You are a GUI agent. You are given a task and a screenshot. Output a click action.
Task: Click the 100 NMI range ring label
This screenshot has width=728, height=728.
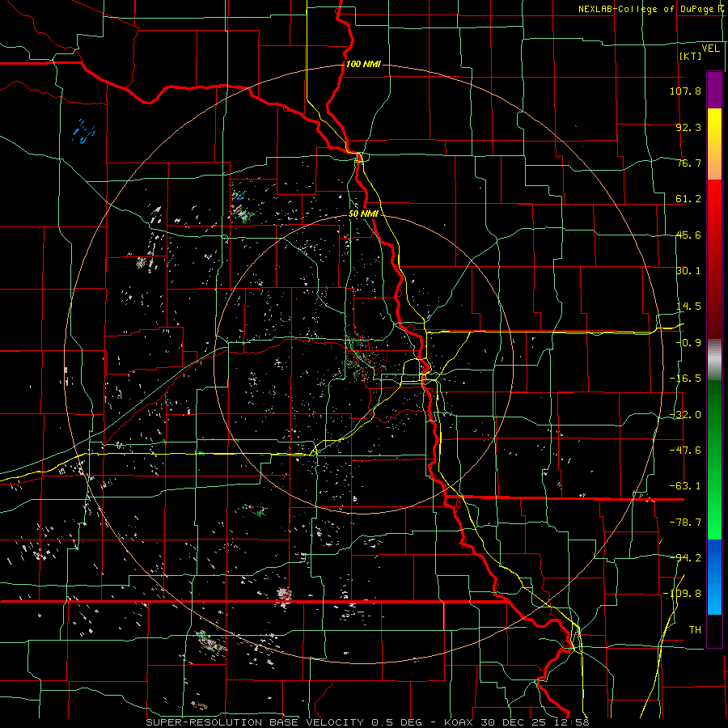[363, 64]
